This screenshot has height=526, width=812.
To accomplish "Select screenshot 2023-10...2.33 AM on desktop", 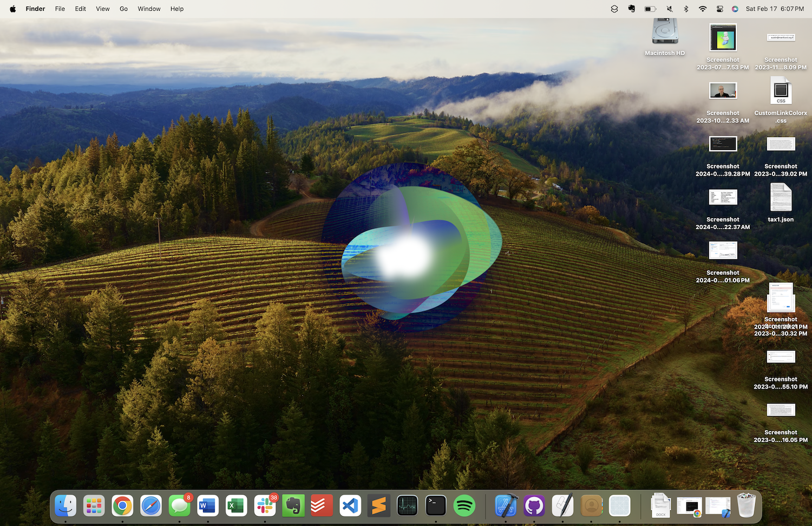I will (x=723, y=90).
